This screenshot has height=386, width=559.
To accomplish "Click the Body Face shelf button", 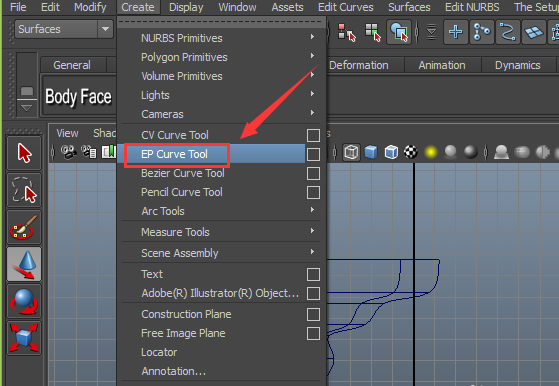I will (78, 97).
